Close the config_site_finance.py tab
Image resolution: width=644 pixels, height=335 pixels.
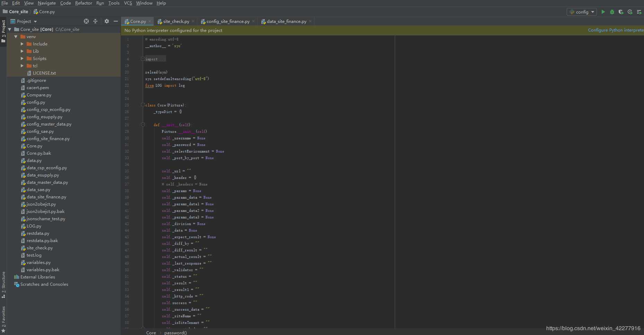[x=253, y=21]
